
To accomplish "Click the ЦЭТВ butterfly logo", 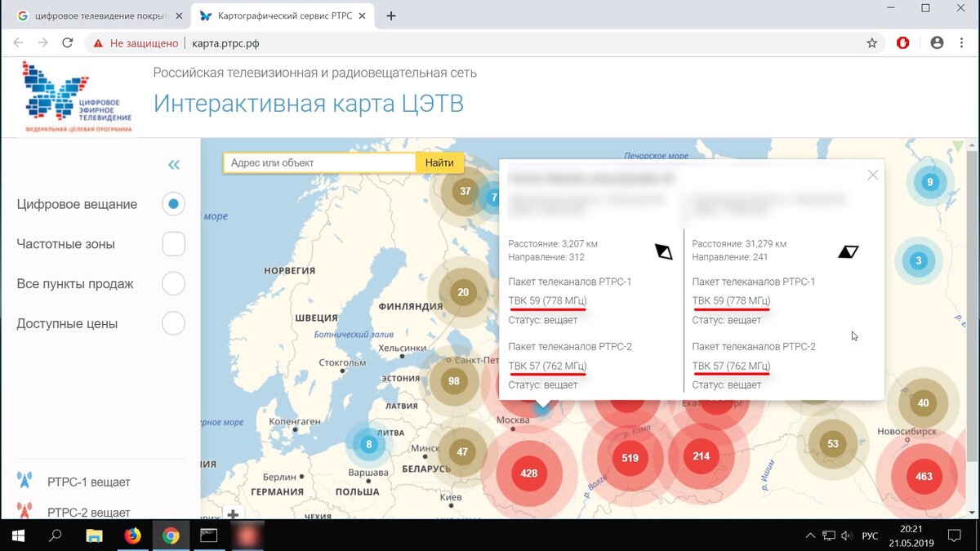I will coord(76,96).
